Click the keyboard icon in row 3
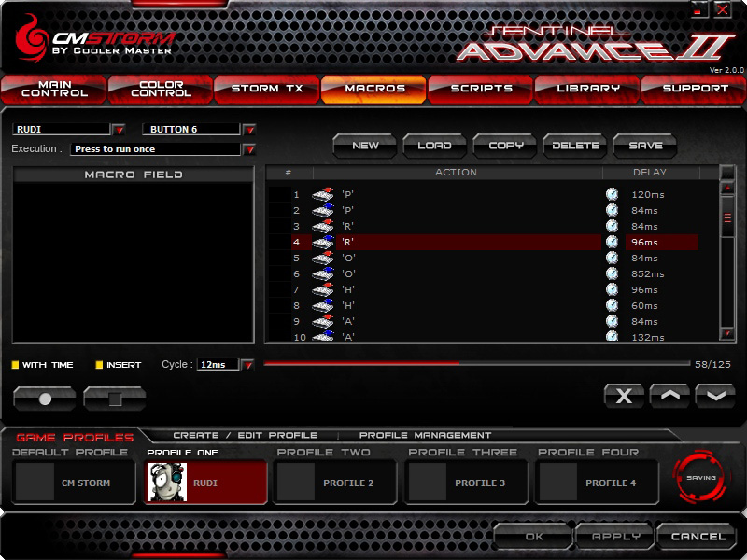This screenshot has height=560, width=747. click(x=323, y=226)
